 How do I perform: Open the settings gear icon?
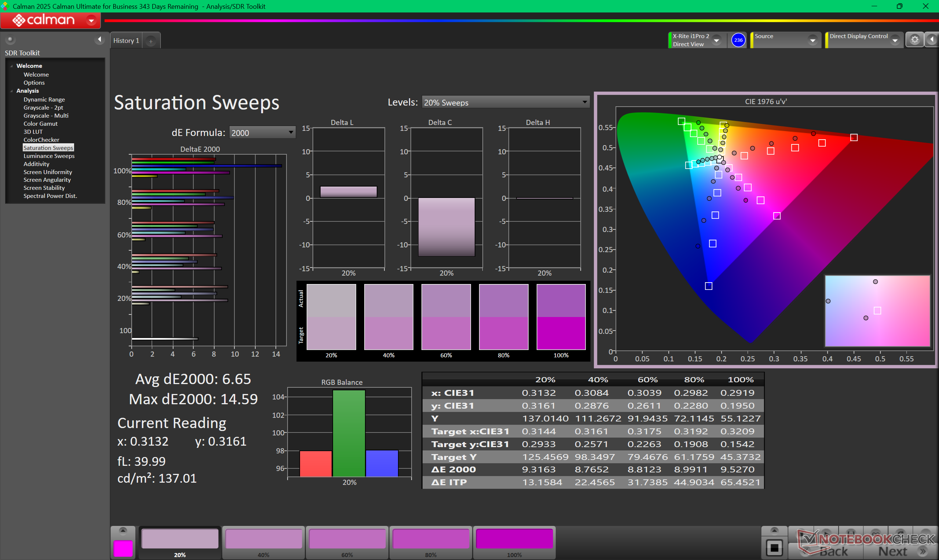(x=914, y=40)
